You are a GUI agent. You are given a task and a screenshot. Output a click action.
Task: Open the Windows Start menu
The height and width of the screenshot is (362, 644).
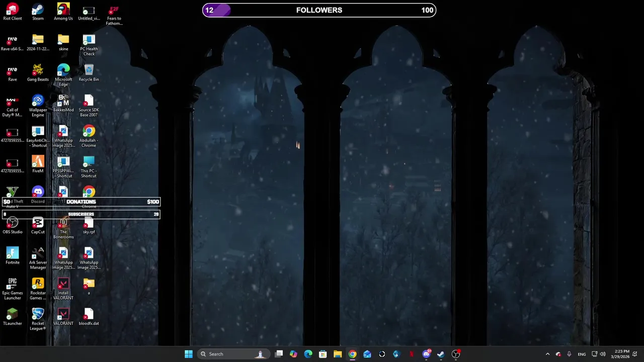click(x=189, y=354)
